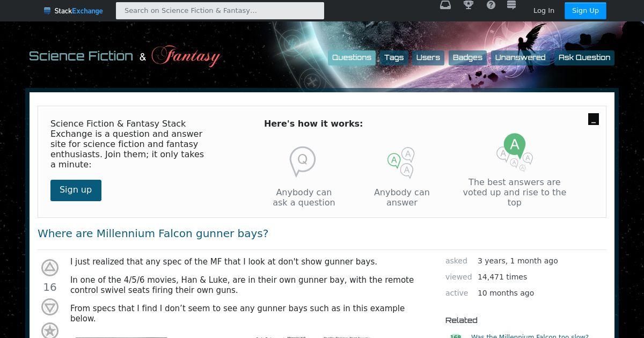The image size is (644, 338).
Task: Click the Science Fiction & Fantasy site logo
Action: click(x=125, y=56)
